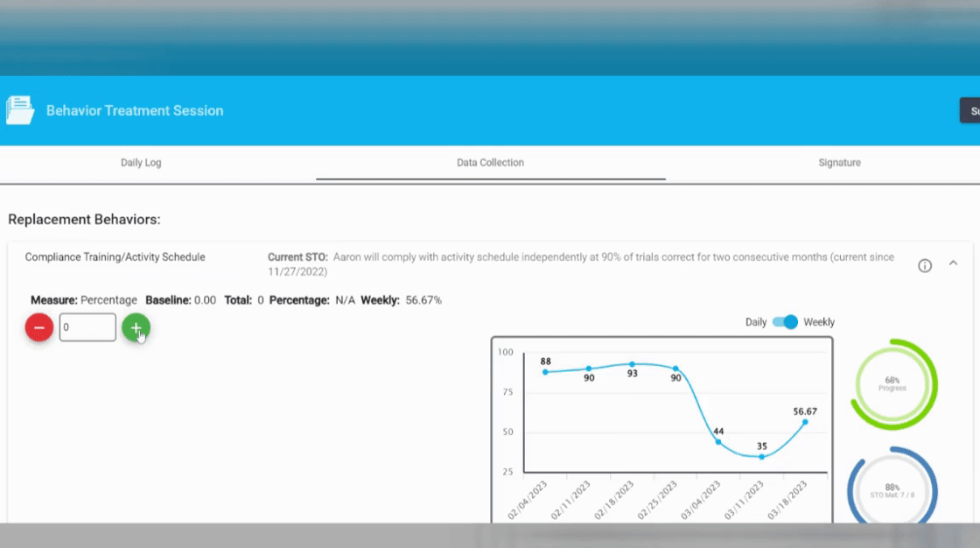Click the 'Measure: Percentage' text

tap(84, 300)
